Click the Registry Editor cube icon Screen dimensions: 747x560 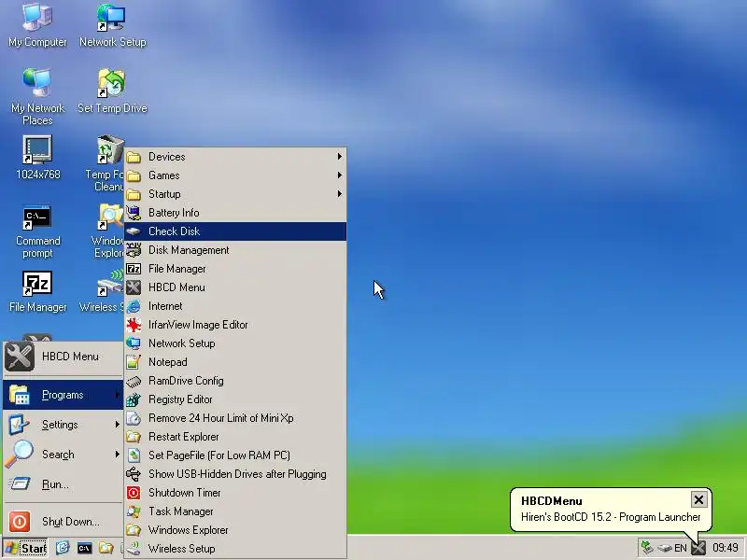coord(134,399)
